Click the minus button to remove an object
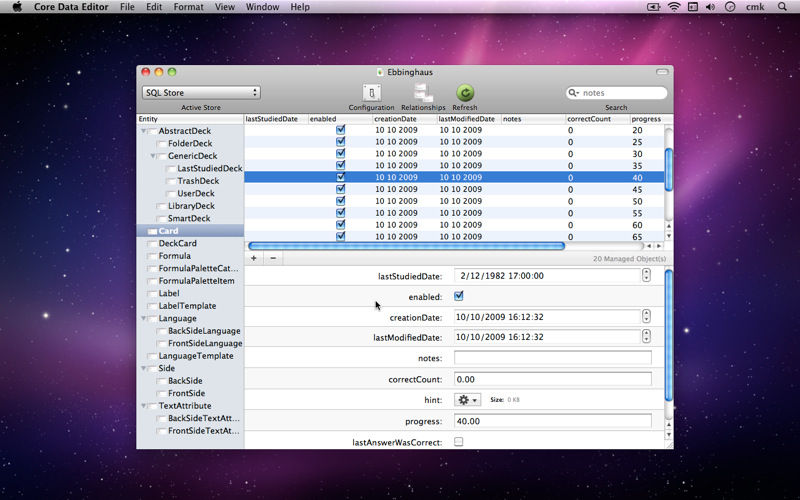800x500 pixels. pyautogui.click(x=273, y=258)
